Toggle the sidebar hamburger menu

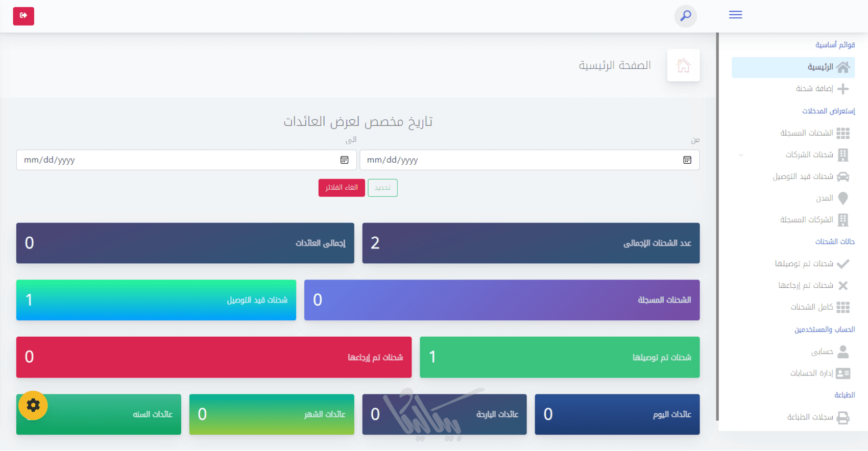pos(735,15)
